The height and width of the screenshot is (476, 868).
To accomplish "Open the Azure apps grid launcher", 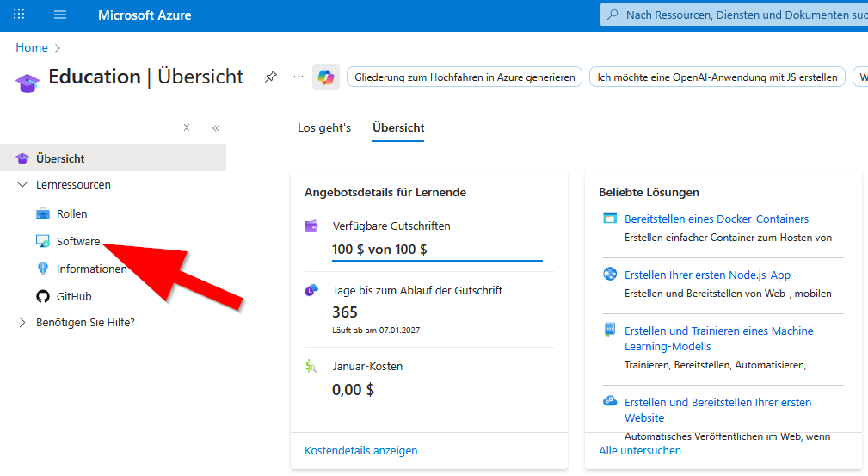I will click(19, 15).
